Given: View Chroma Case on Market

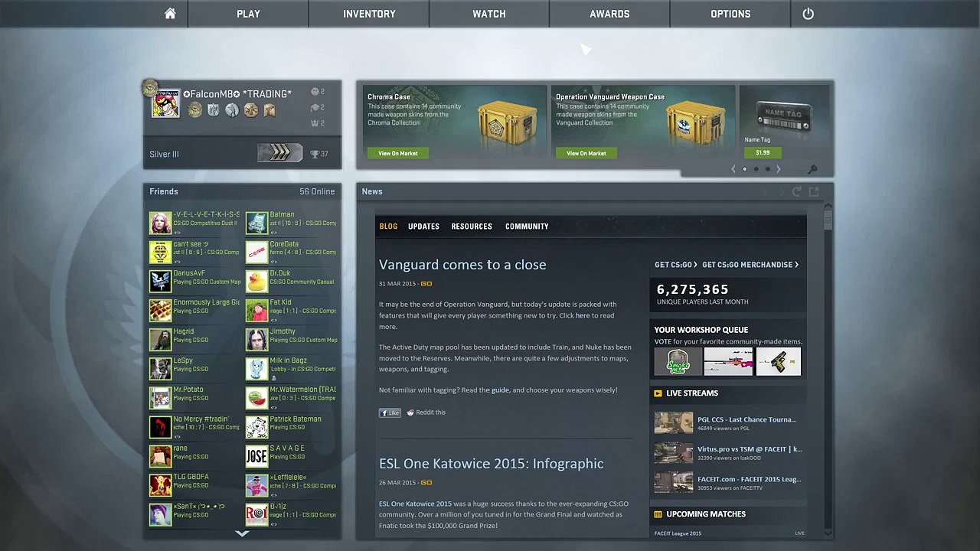Looking at the screenshot, I should coord(398,153).
